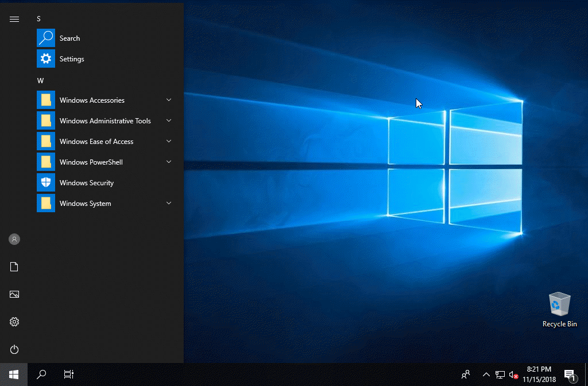Click the 'S' letter group header
Image resolution: width=588 pixels, height=386 pixels.
[38, 19]
